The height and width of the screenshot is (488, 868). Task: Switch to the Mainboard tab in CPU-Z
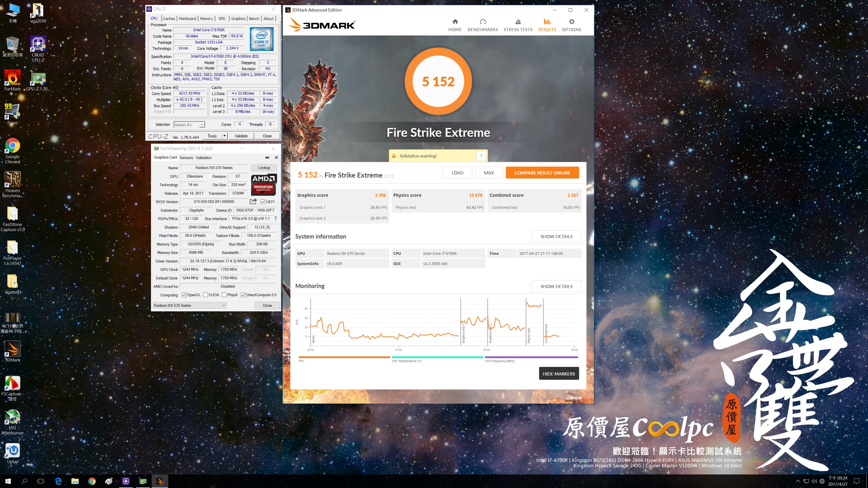pos(187,19)
